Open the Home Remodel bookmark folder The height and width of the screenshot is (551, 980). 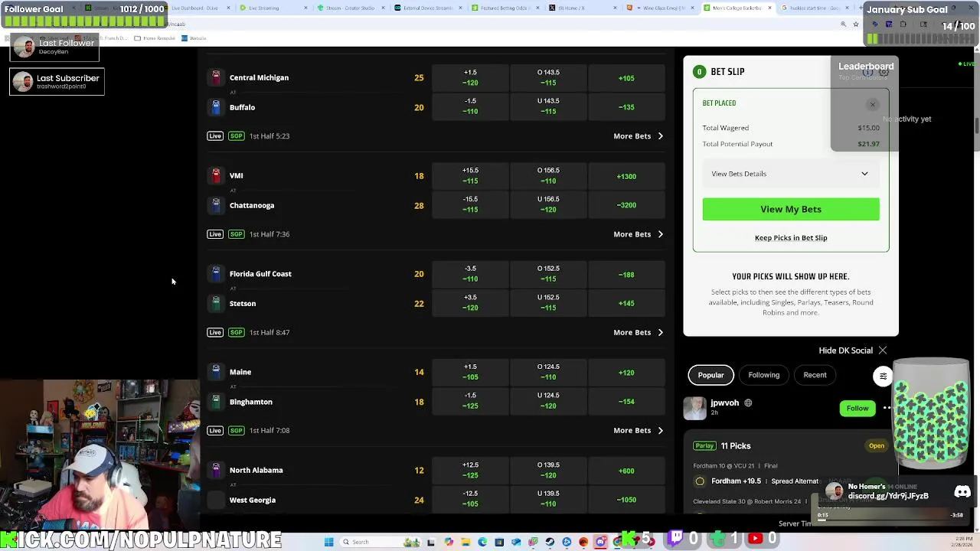155,38
